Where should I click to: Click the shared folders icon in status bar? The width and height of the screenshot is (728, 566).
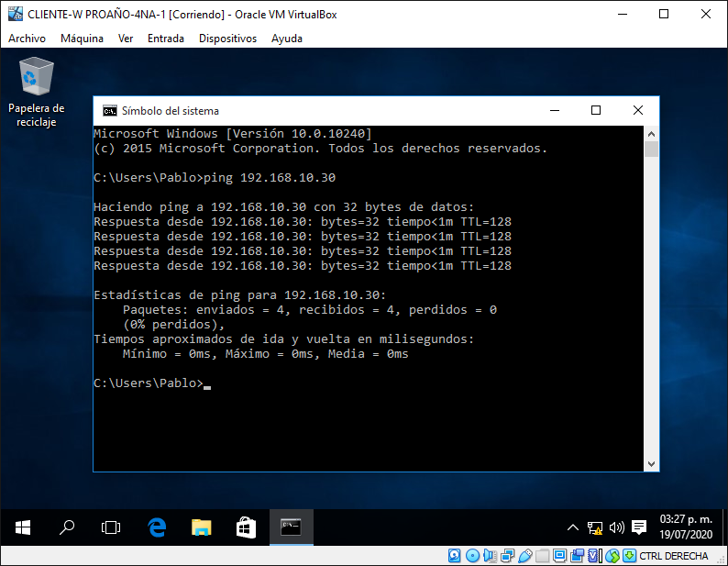click(x=542, y=555)
